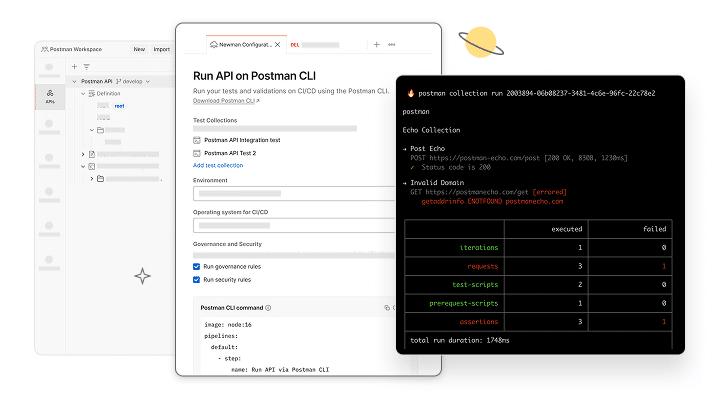Click the 'test-scripts' row label in terminal

(x=475, y=284)
